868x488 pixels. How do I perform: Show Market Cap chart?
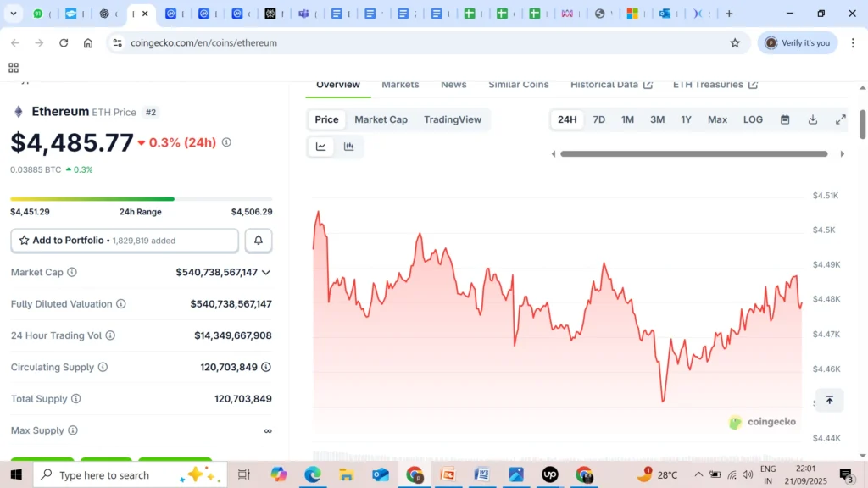[381, 119]
